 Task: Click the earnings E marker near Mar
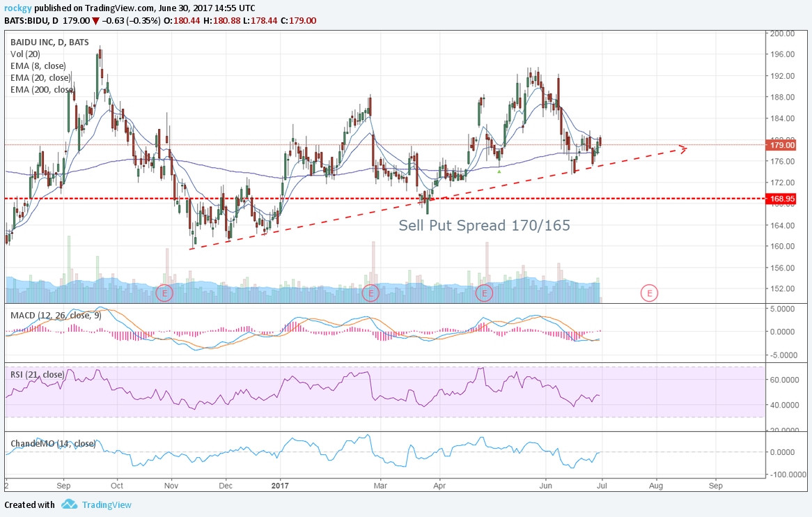point(370,293)
